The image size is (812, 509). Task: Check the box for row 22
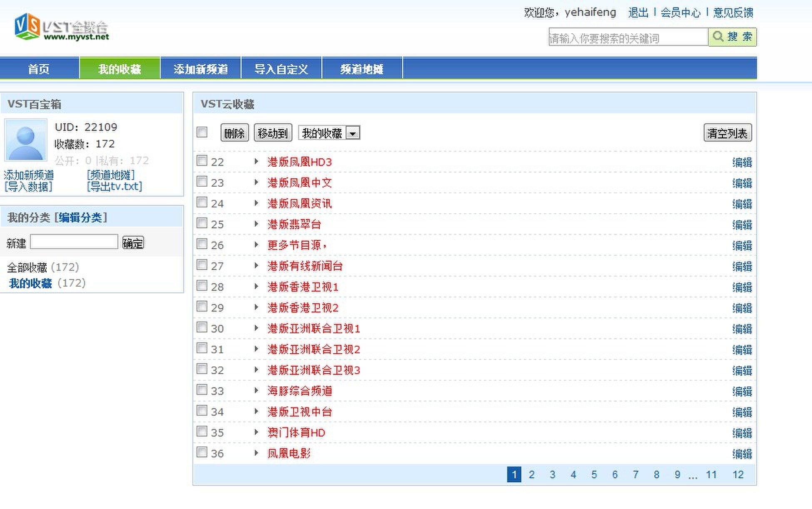[202, 160]
